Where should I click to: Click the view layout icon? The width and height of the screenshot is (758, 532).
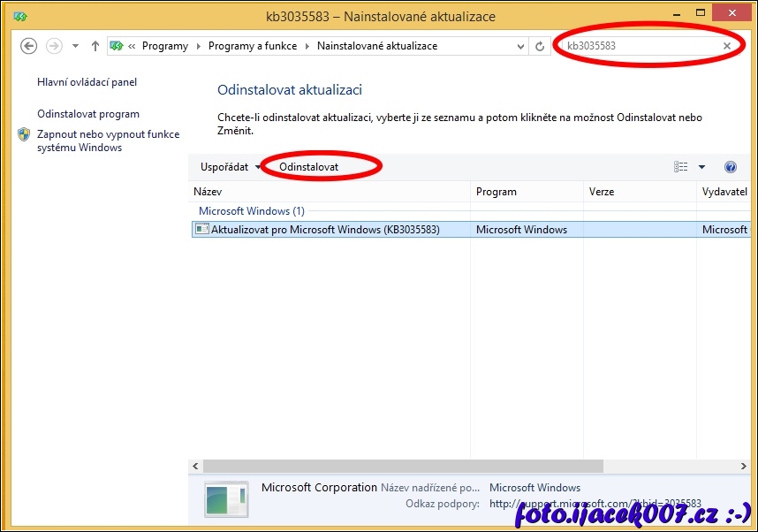pyautogui.click(x=680, y=167)
